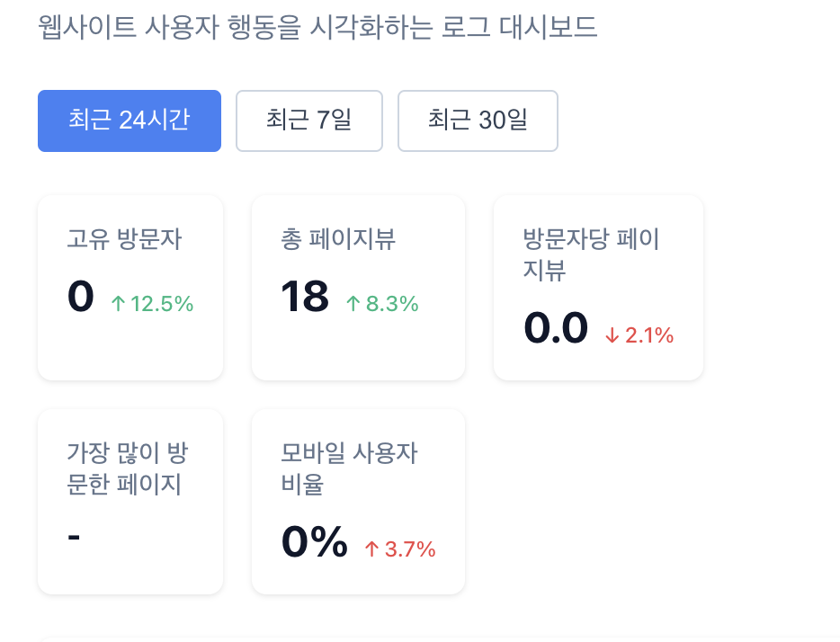Switch to the 최근 7일 view
This screenshot has height=642, width=840.
point(309,120)
